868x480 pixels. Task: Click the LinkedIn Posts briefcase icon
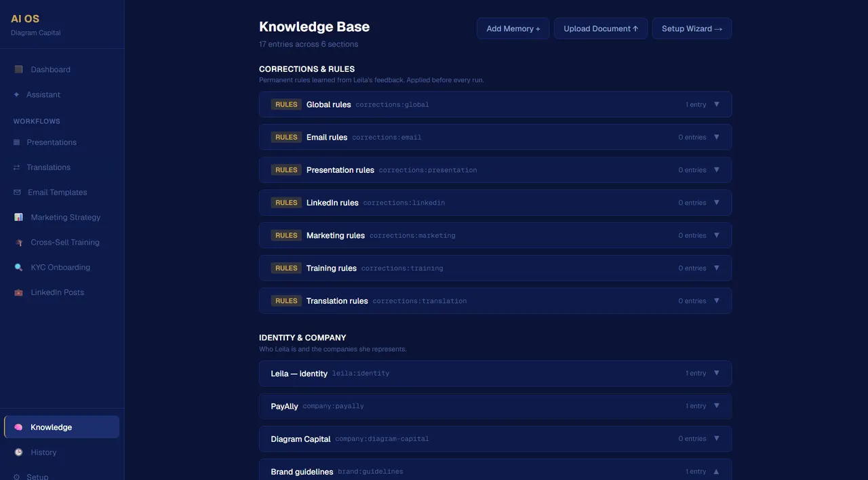tap(18, 292)
